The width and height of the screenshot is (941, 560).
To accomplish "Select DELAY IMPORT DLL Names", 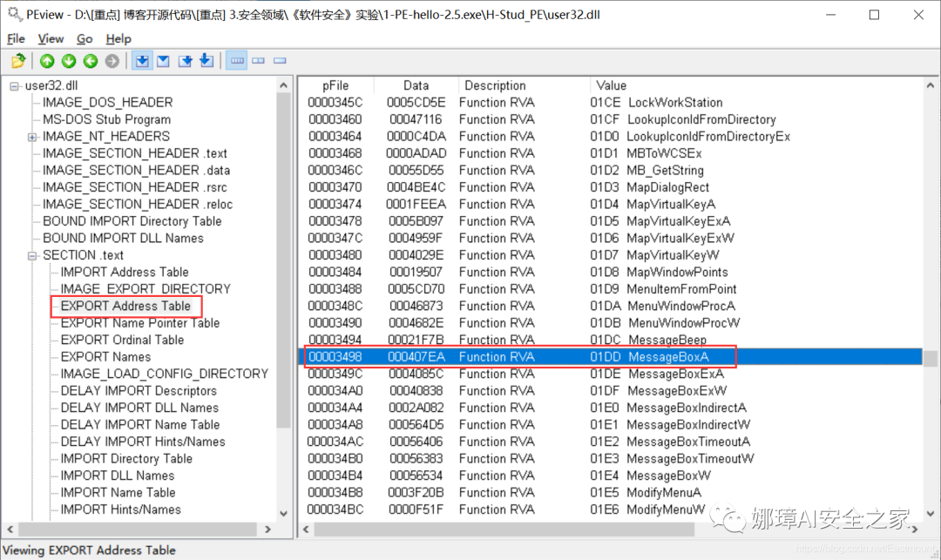I will pos(139,408).
